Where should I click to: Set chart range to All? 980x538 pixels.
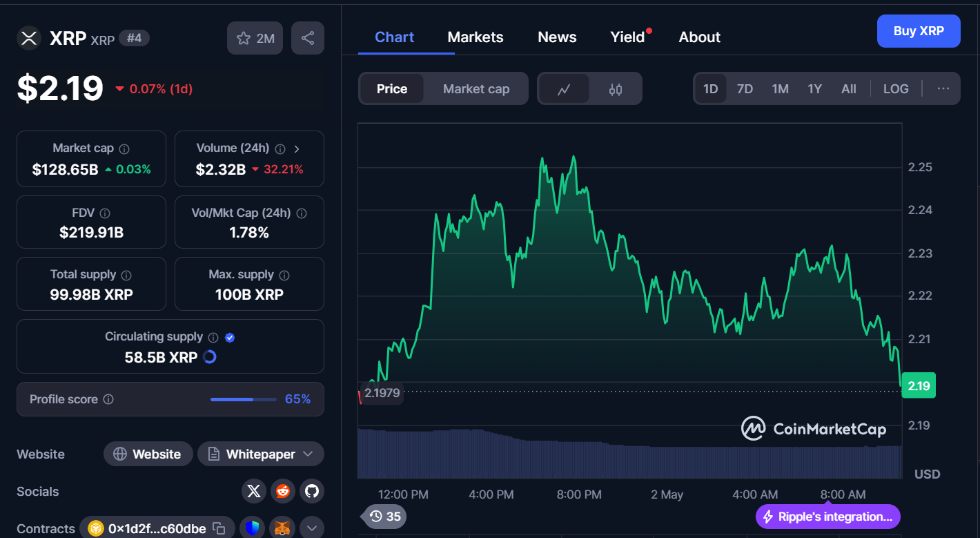(x=849, y=88)
